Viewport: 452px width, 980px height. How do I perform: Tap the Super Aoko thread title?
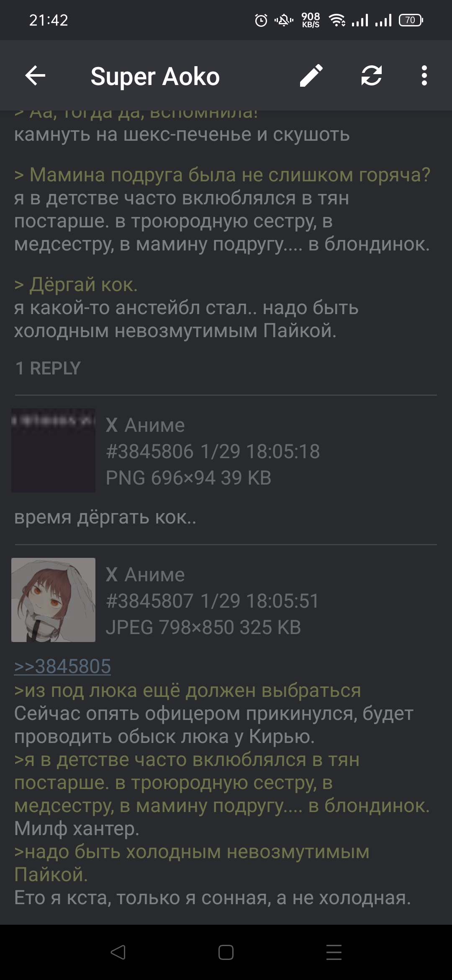click(155, 76)
